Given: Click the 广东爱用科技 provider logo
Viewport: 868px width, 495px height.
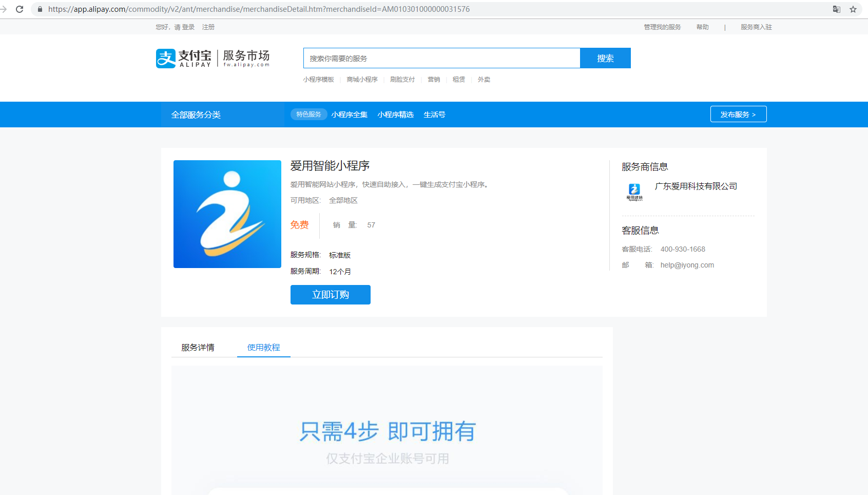Looking at the screenshot, I should click(634, 191).
